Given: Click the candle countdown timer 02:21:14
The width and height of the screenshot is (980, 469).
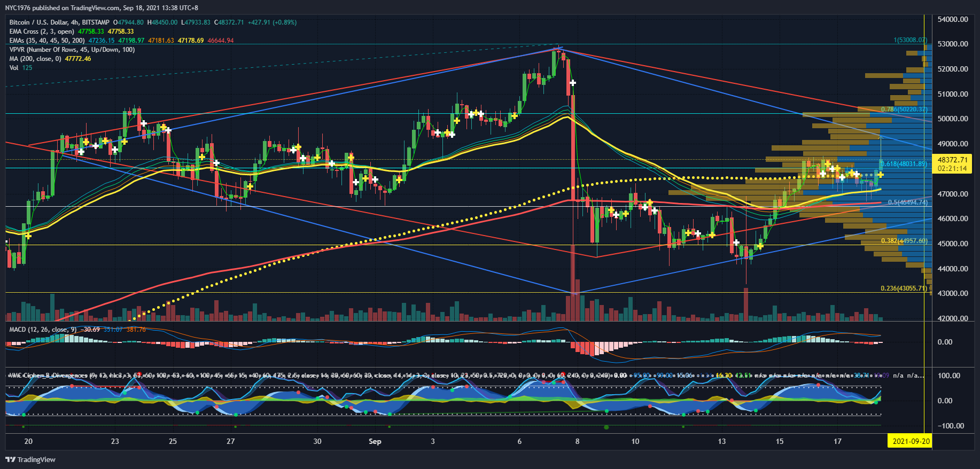Looking at the screenshot, I should [953, 168].
